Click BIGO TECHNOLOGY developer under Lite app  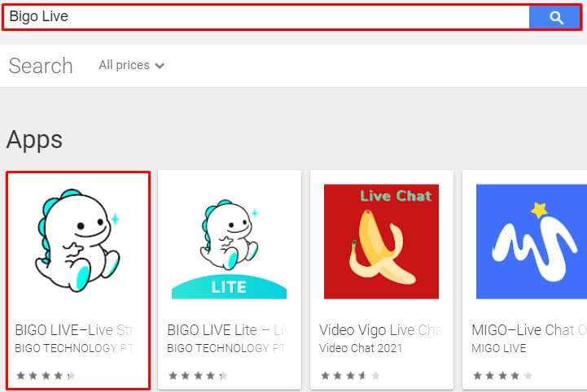pos(226,348)
